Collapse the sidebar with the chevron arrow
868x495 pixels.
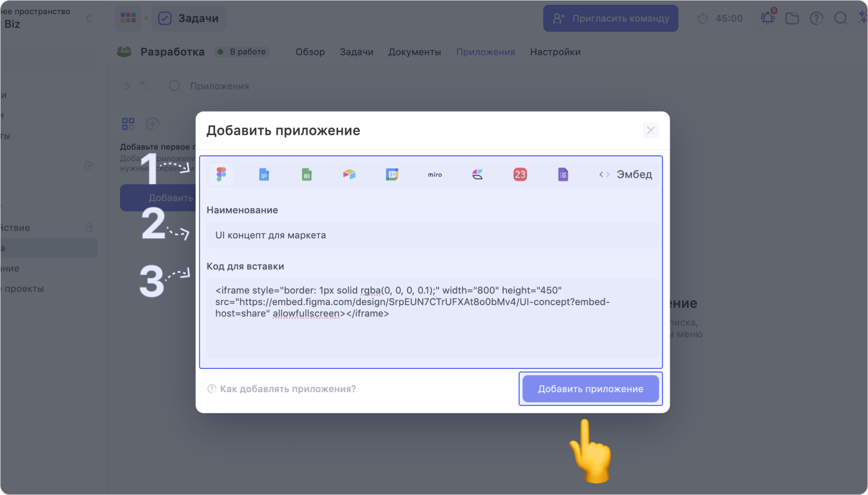pyautogui.click(x=89, y=19)
